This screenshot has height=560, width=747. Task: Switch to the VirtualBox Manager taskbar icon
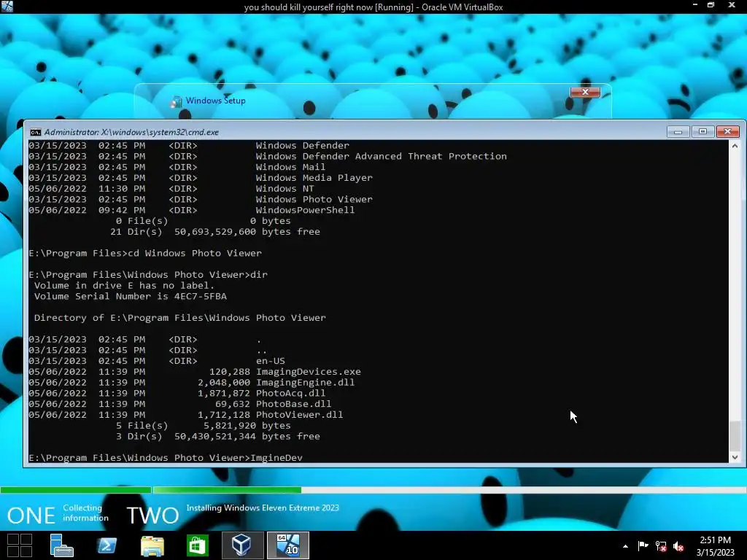pos(242,545)
